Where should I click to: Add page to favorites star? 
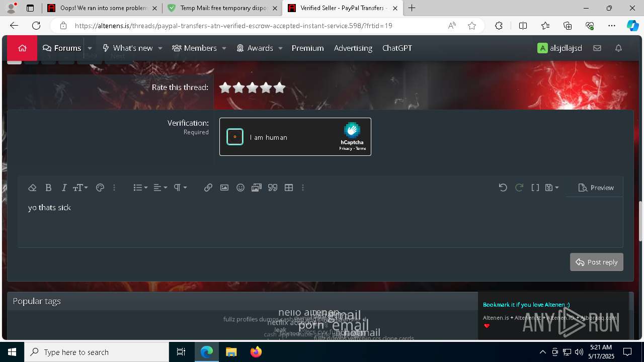(472, 26)
